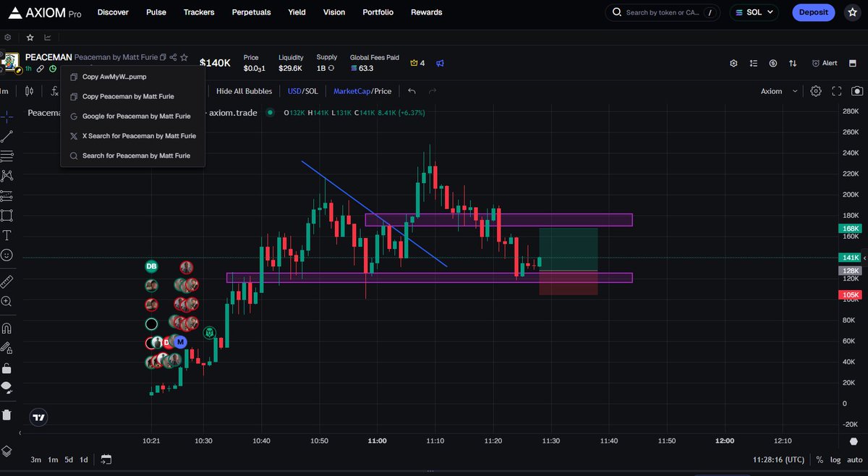Enter fullscreen chart mode
Viewport: 868px width, 476px height.
(837, 91)
